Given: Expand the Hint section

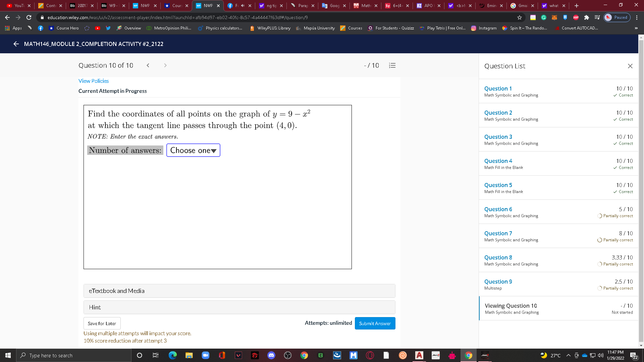Looking at the screenshot, I should (239, 307).
